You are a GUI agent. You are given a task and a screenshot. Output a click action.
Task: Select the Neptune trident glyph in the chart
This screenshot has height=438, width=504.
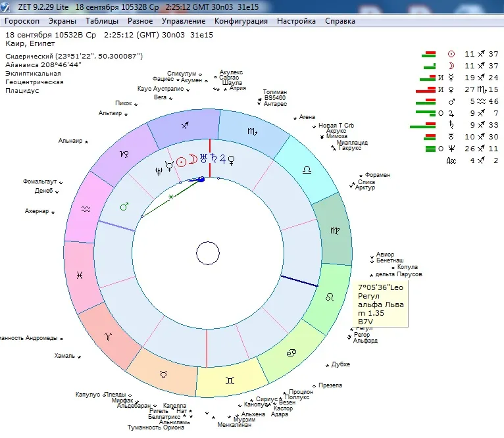158,170
